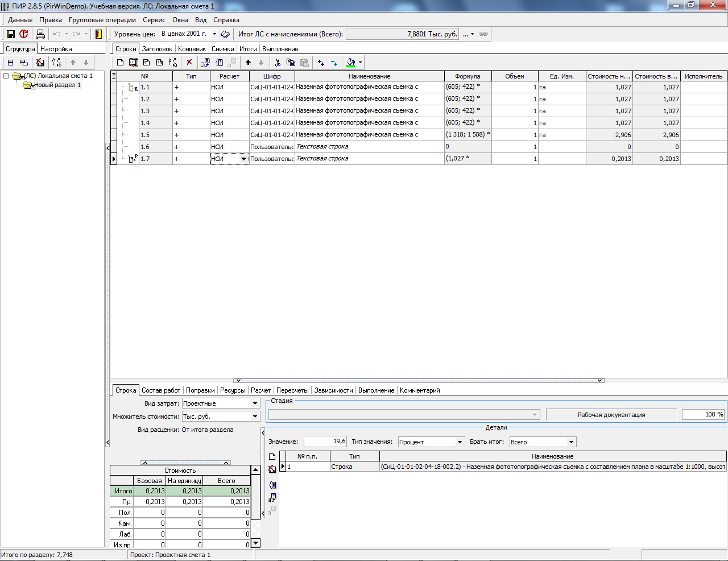Click the first blue structure icon in the left panel
728x561 pixels.
(x=10, y=63)
